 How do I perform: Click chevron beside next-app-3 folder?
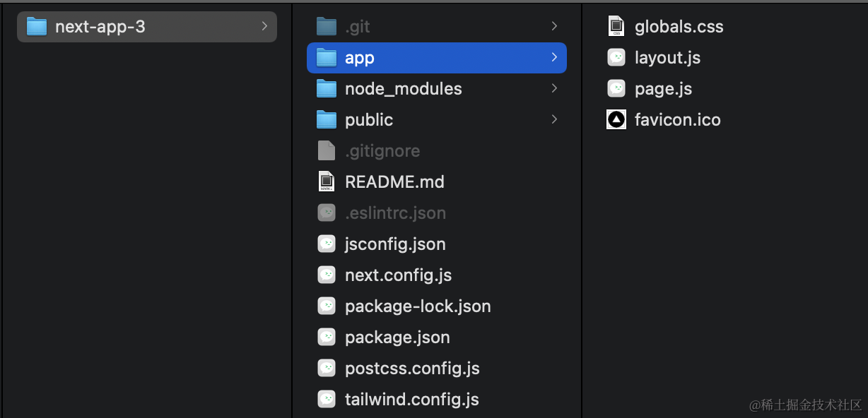[264, 27]
